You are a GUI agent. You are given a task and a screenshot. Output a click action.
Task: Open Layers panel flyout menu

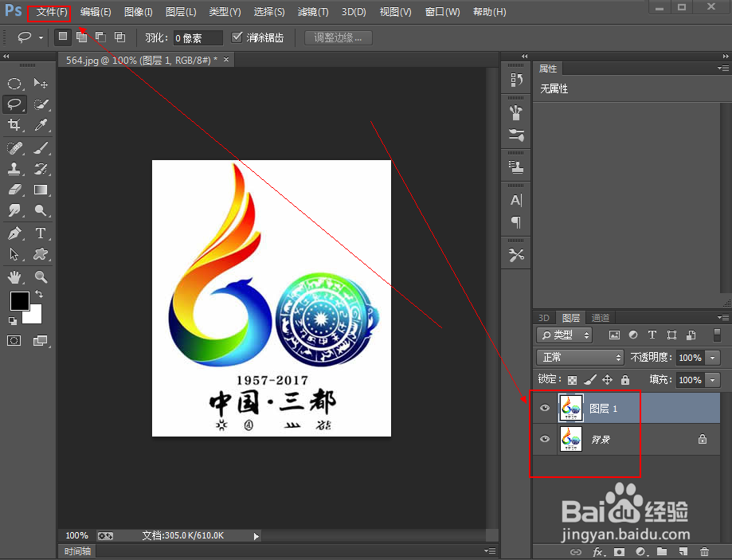click(723, 318)
